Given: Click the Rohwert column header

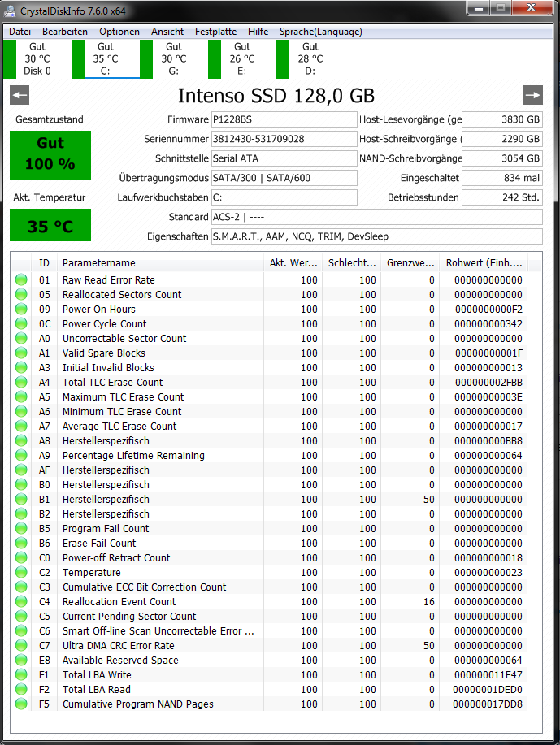Looking at the screenshot, I should point(484,262).
